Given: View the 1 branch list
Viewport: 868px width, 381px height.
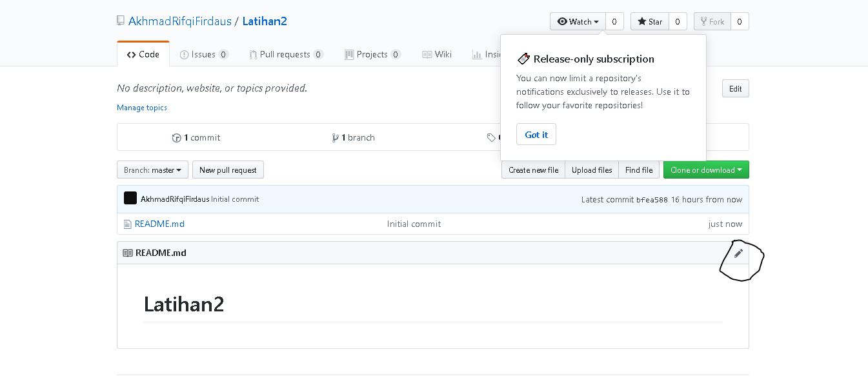Looking at the screenshot, I should pos(353,137).
